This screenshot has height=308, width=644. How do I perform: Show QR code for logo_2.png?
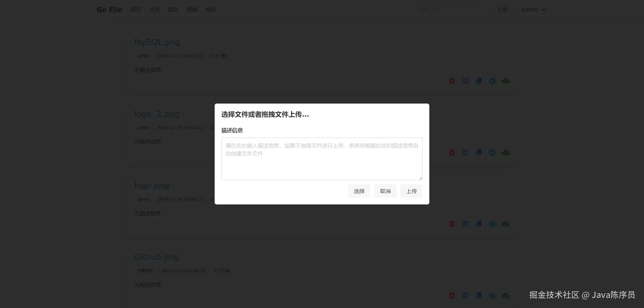tap(466, 152)
